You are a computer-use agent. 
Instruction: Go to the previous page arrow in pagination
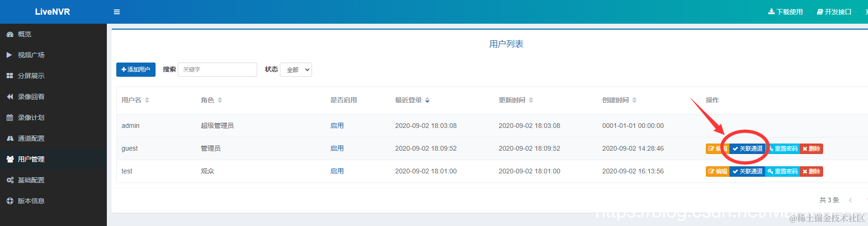coord(851,200)
